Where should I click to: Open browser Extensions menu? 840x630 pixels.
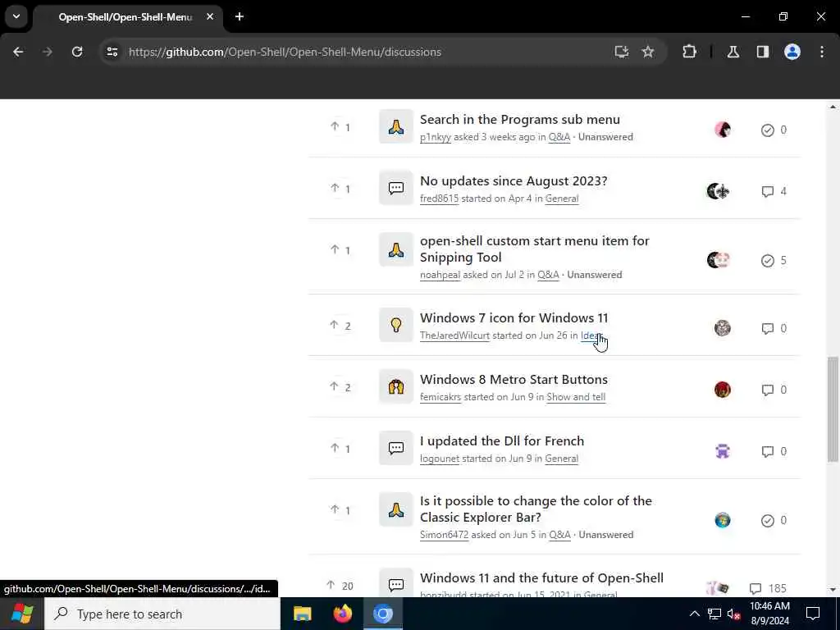point(689,52)
